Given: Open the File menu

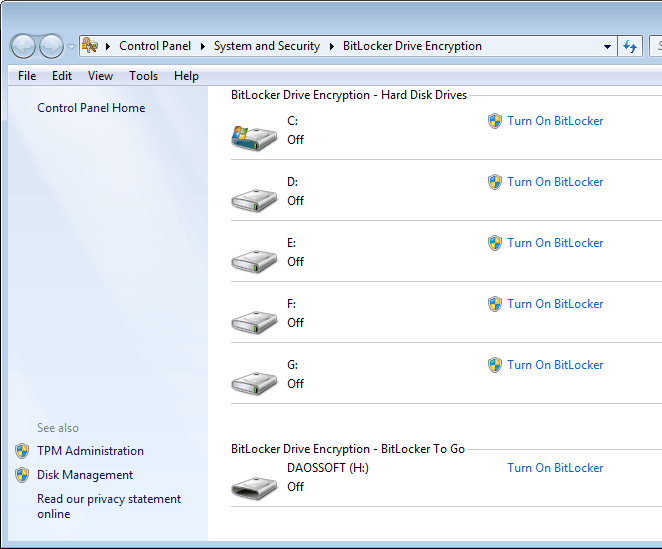Looking at the screenshot, I should coord(27,76).
